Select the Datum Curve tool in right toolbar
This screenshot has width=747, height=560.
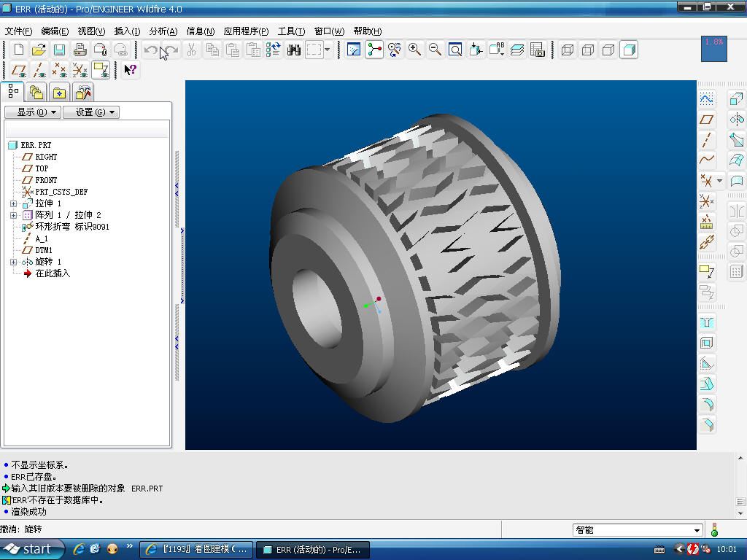click(x=706, y=160)
